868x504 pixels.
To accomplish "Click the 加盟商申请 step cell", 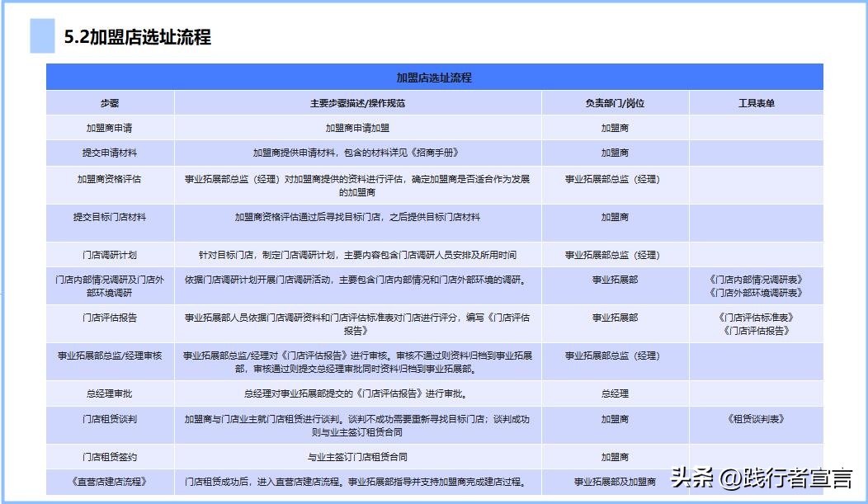I will point(111,128).
